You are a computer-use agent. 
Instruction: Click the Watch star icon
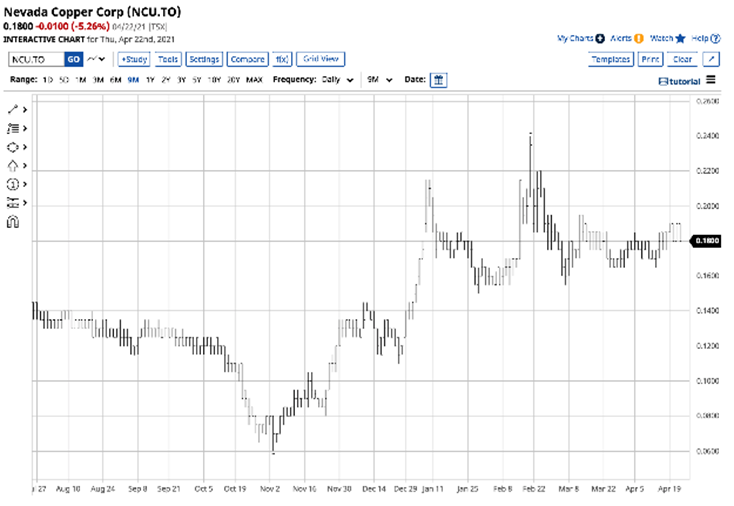(x=681, y=38)
